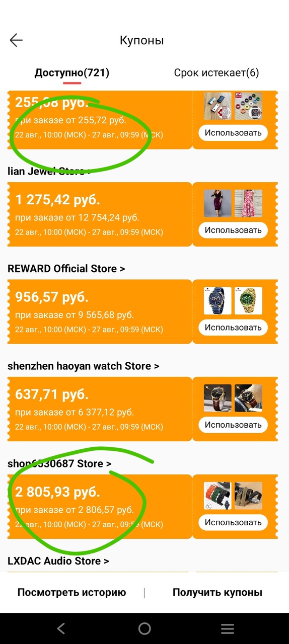
Task: Tap Android back navigation icon
Action: [61, 628]
